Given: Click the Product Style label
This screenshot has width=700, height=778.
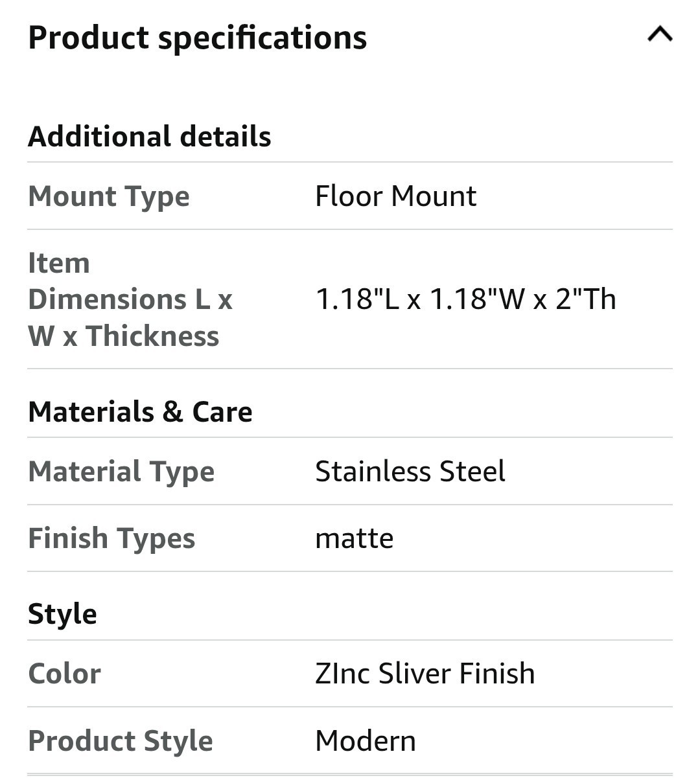Looking at the screenshot, I should (120, 740).
